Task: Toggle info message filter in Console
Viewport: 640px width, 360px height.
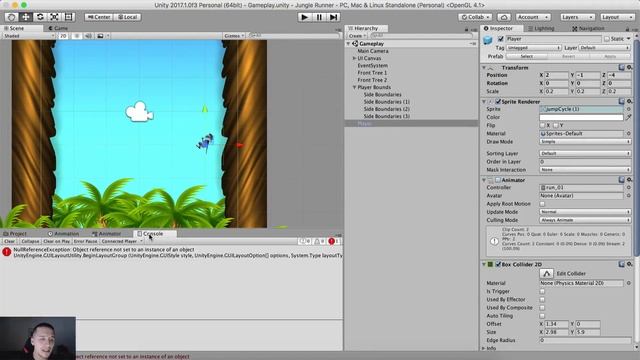Action: [x=304, y=241]
